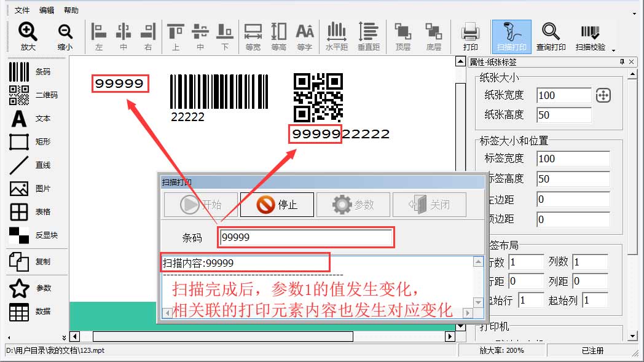The height and width of the screenshot is (362, 644).
Task: Open the 编辑 menu
Action: point(47,10)
